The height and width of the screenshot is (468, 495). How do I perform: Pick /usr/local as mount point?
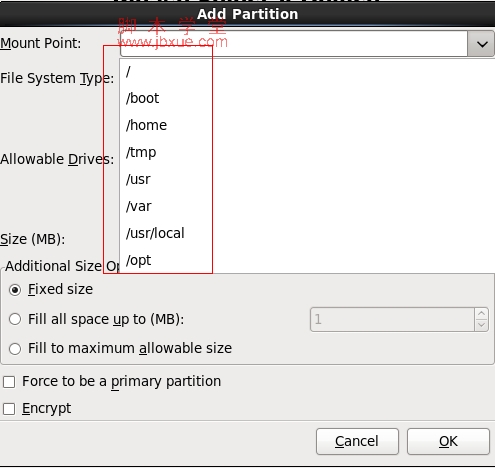[x=307, y=233]
